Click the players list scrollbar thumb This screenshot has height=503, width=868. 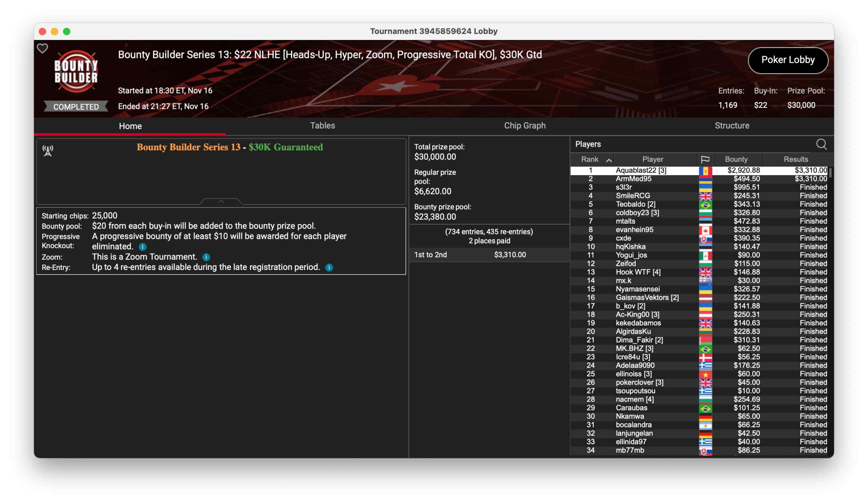(x=830, y=173)
